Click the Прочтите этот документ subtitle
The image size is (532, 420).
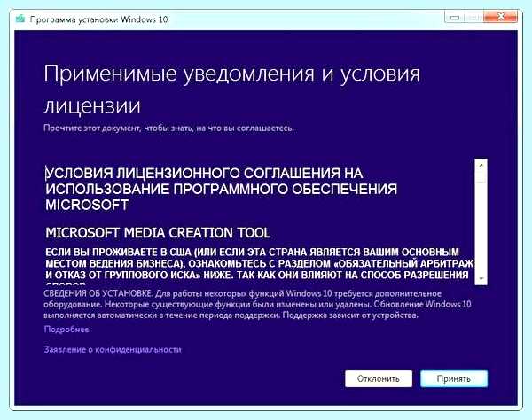[x=168, y=128]
